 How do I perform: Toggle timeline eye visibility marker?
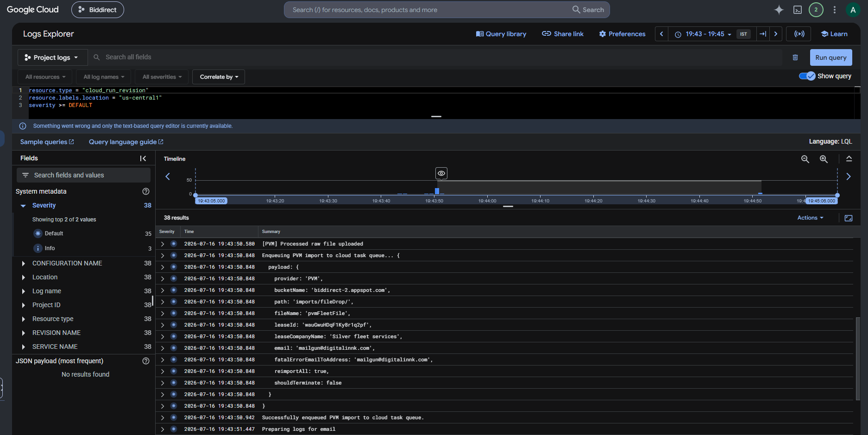click(x=441, y=173)
